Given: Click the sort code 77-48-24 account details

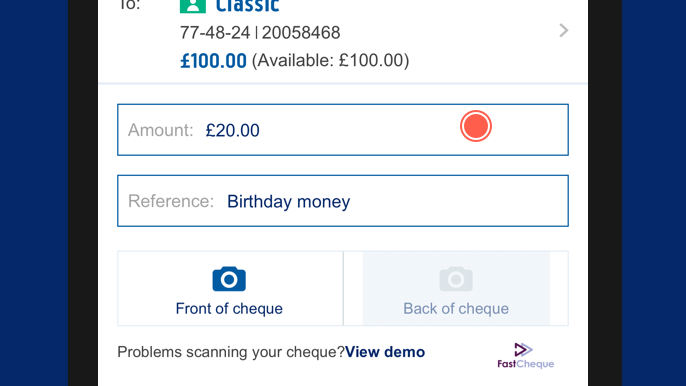Looking at the screenshot, I should point(260,33).
